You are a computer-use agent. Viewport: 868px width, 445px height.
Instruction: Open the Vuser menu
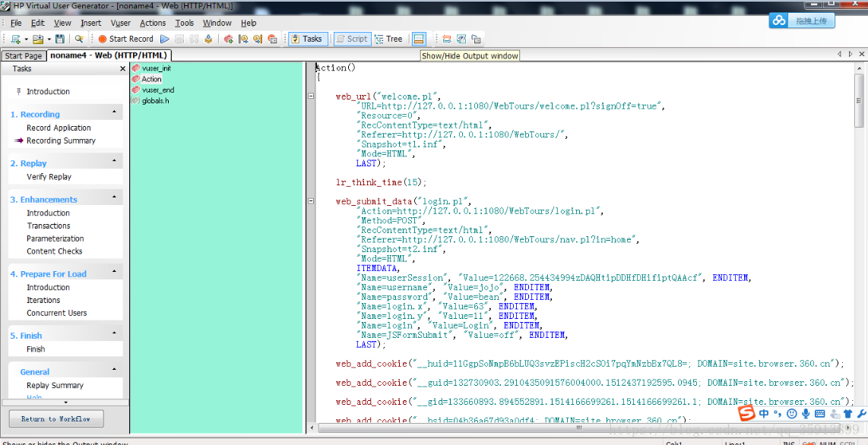tap(121, 23)
